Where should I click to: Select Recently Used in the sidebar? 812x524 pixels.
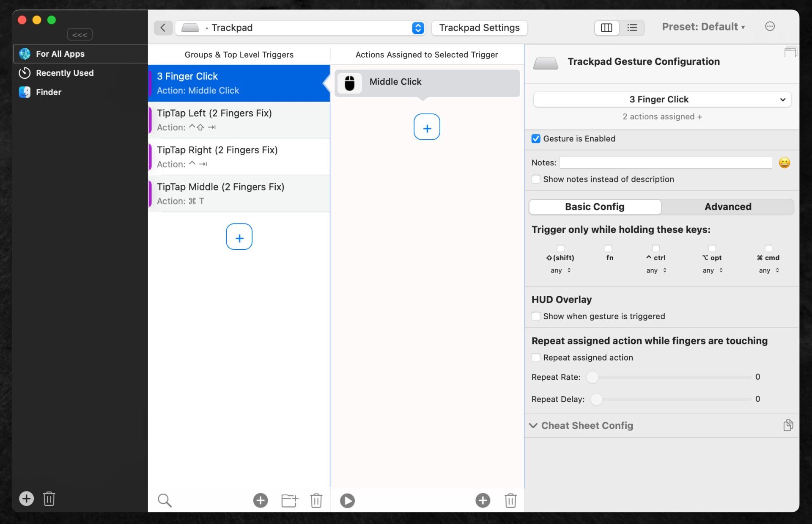click(64, 73)
